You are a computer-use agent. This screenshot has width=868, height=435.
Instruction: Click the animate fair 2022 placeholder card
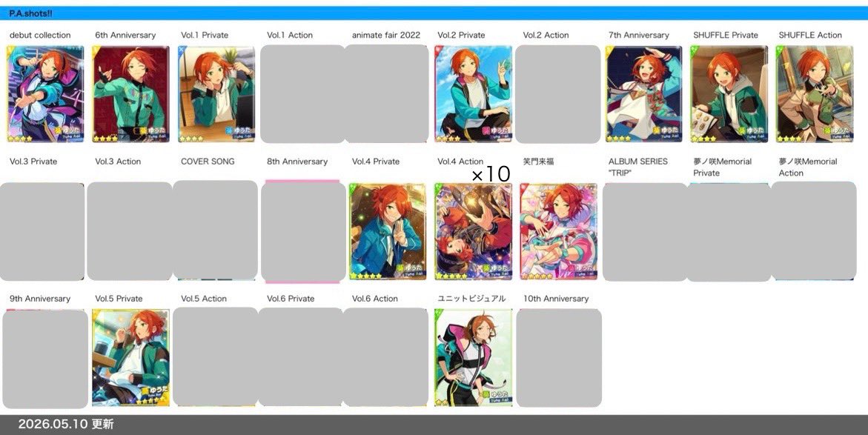pos(387,94)
